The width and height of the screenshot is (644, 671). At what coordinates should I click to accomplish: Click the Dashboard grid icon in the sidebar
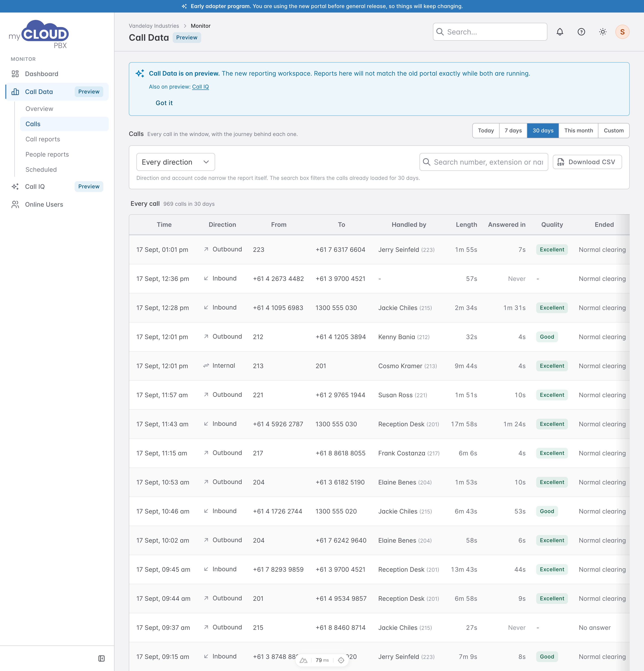click(15, 74)
